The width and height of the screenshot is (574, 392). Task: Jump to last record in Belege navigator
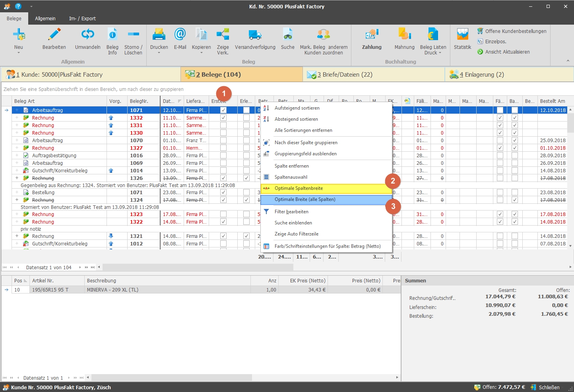tap(93, 267)
